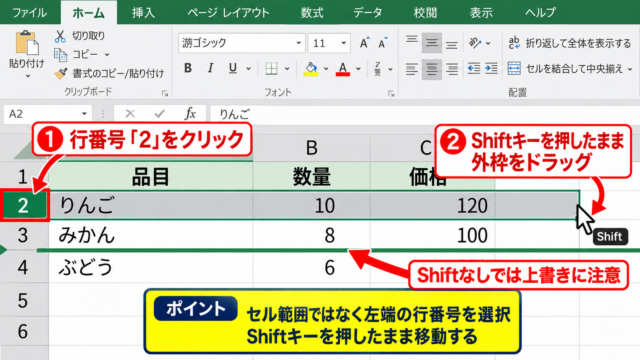Select the Format Painter (書式のコピー/貼り付け) brush

[61, 73]
